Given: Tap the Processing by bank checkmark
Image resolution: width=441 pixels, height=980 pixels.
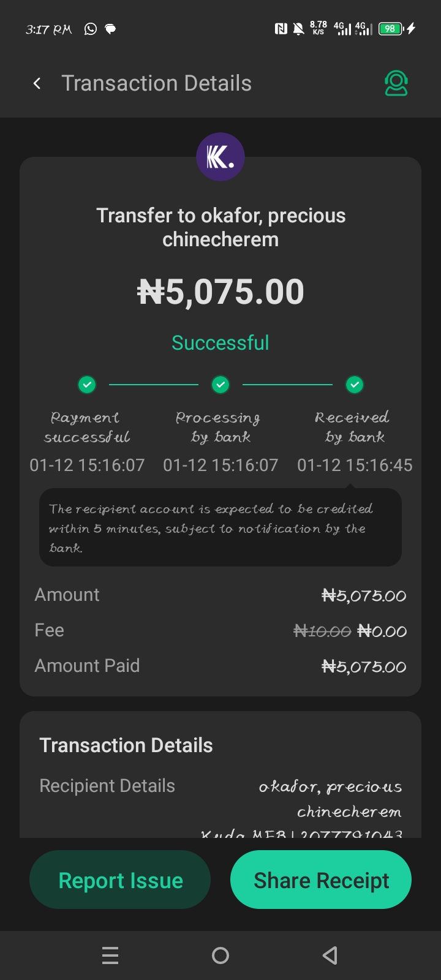Looking at the screenshot, I should (221, 385).
